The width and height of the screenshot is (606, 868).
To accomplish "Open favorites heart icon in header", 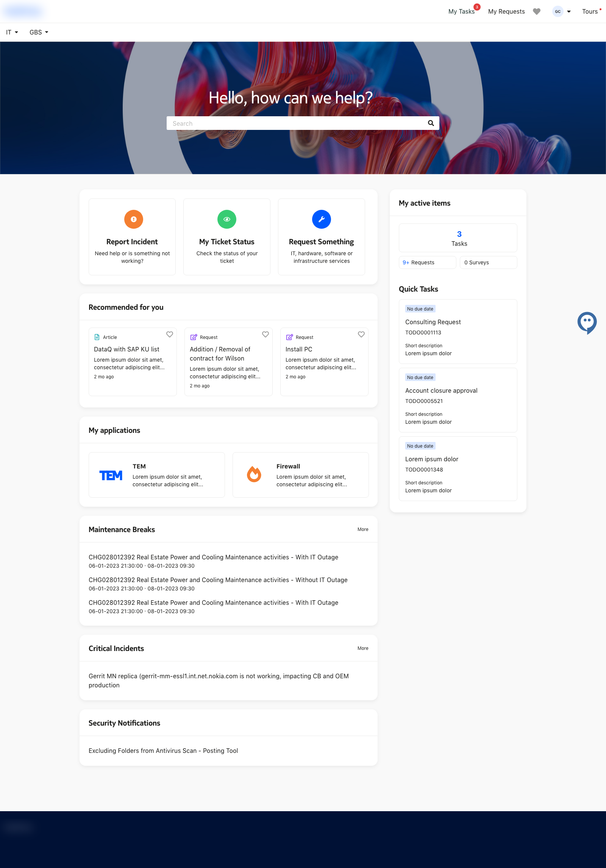I will [x=536, y=11].
